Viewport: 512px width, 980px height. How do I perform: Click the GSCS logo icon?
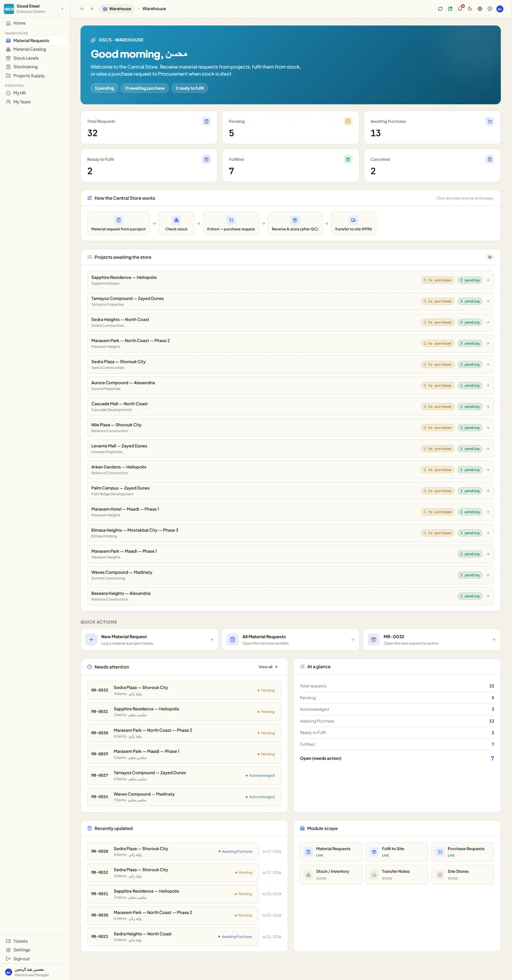[9, 9]
